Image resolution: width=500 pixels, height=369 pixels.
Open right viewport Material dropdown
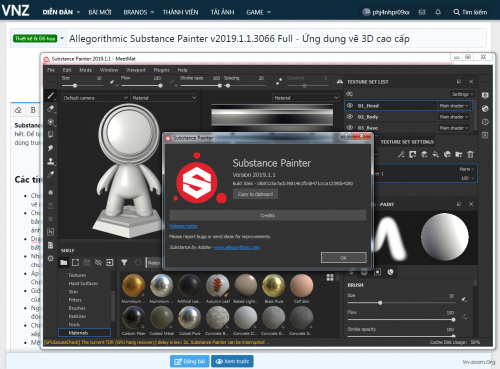306,98
